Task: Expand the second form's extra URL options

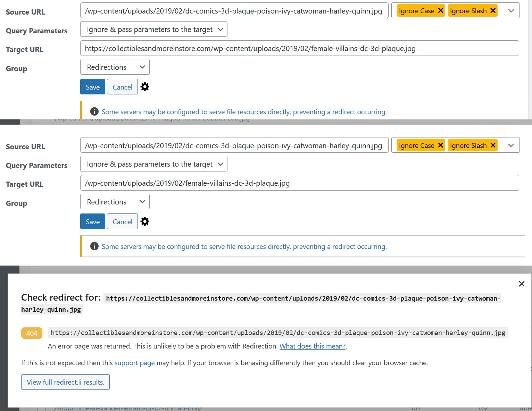Action: coord(511,145)
